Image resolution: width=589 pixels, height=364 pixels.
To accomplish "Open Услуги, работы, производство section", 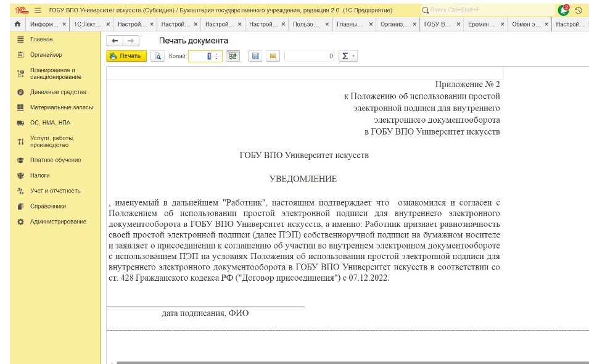I will coord(52,141).
